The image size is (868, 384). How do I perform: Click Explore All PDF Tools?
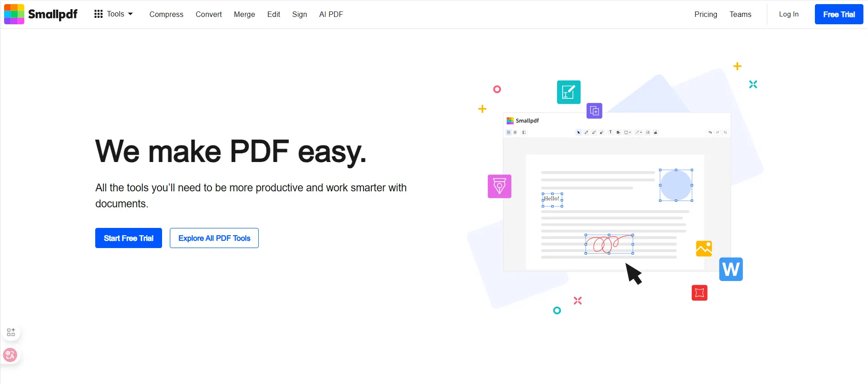pos(214,238)
